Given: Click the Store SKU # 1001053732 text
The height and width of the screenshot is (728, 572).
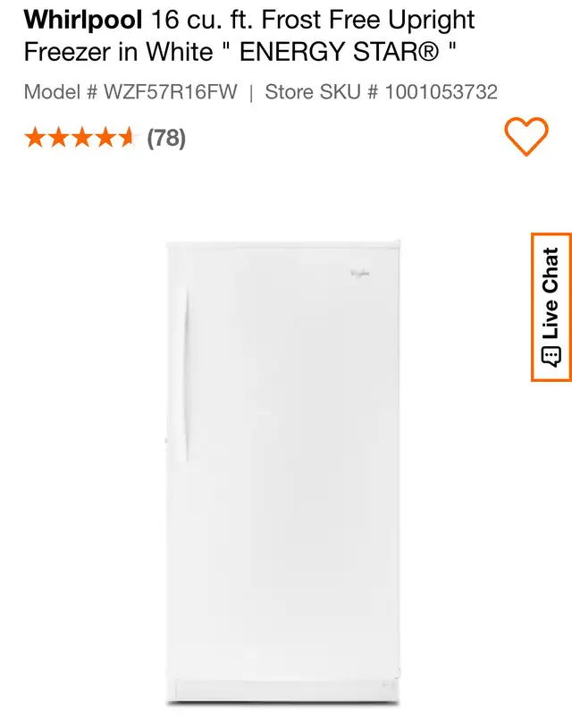Looking at the screenshot, I should (381, 91).
